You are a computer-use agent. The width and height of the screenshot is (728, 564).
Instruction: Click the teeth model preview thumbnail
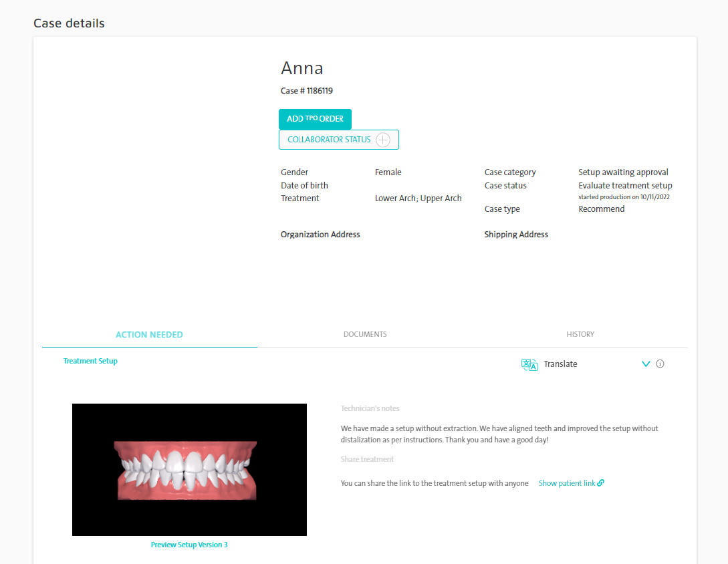tap(189, 470)
